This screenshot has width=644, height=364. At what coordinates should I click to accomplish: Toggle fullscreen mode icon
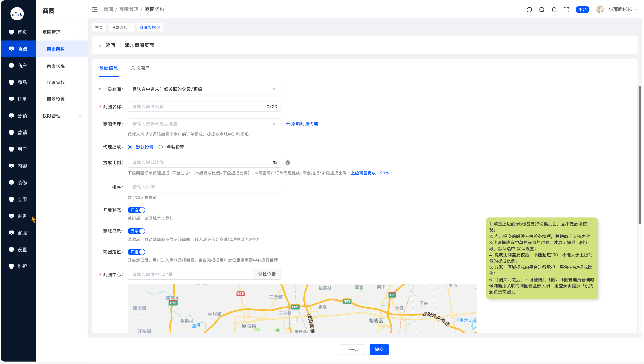tap(566, 10)
